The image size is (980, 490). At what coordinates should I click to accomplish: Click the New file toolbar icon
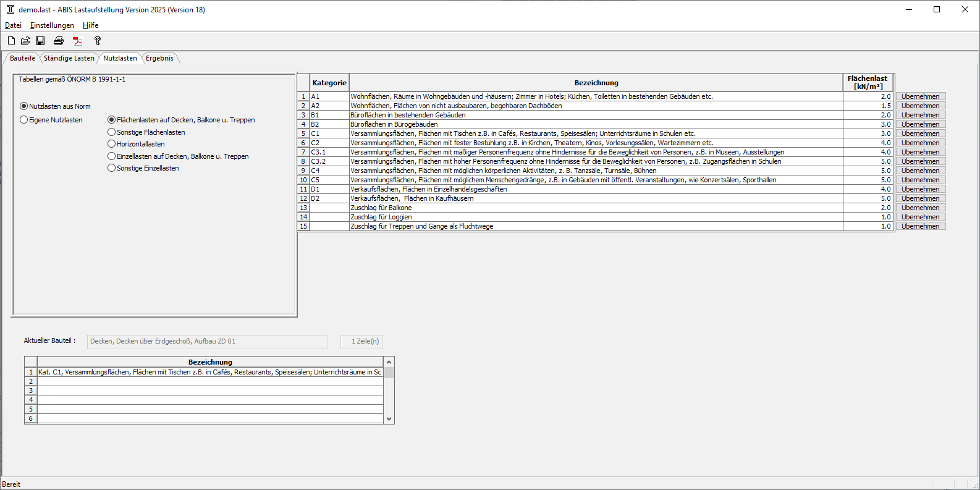point(11,41)
